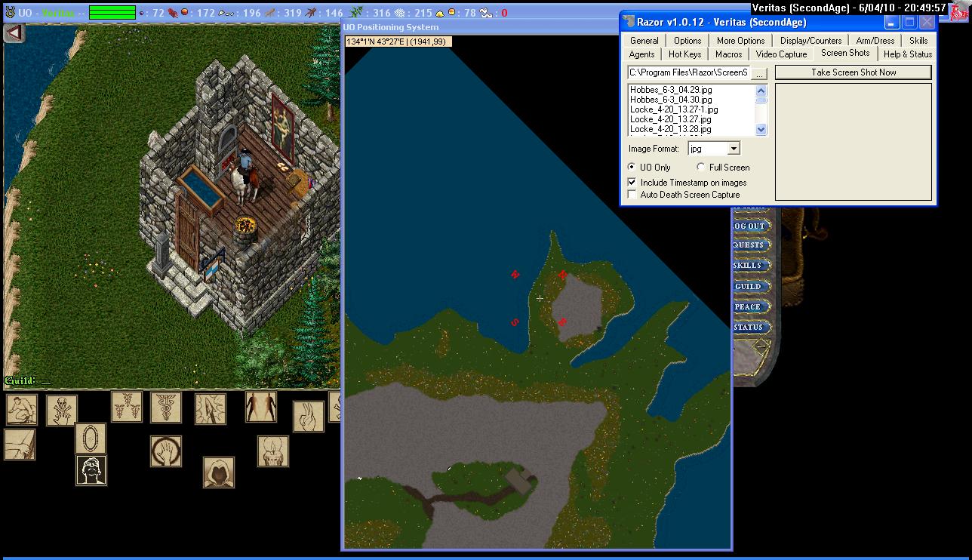
Task: Click the browse button beside screenshot folder path
Action: pyautogui.click(x=759, y=73)
